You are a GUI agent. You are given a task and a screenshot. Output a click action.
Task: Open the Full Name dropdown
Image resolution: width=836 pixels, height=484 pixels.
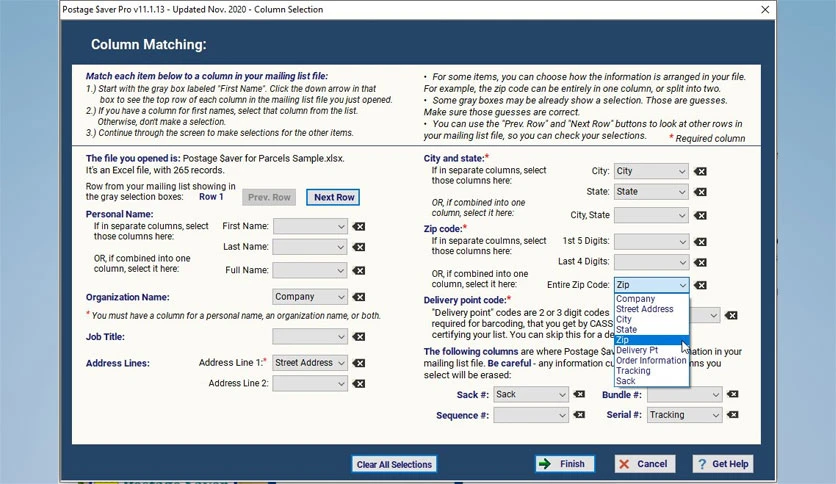coord(310,271)
